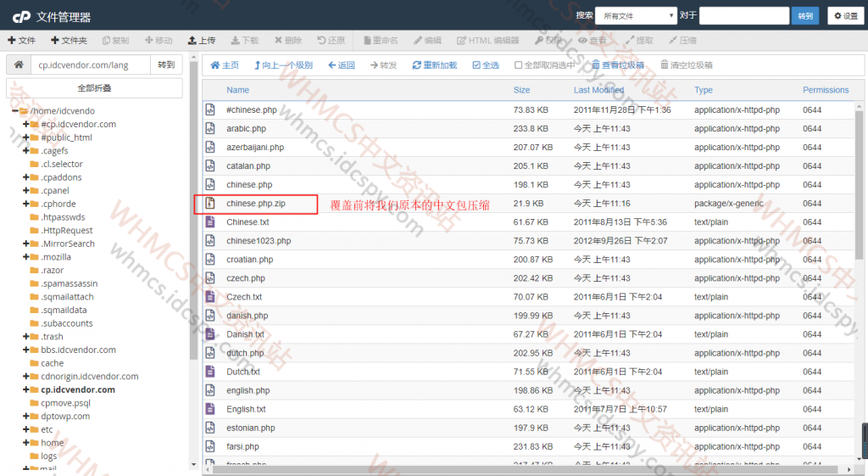The image size is (868, 476).
Task: Click the 查看 view toolbar button
Action: (593, 41)
